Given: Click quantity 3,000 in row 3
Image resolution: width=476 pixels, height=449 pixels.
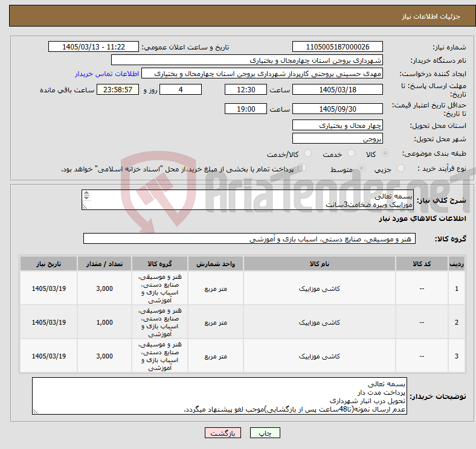Looking at the screenshot, I should coord(105,356).
